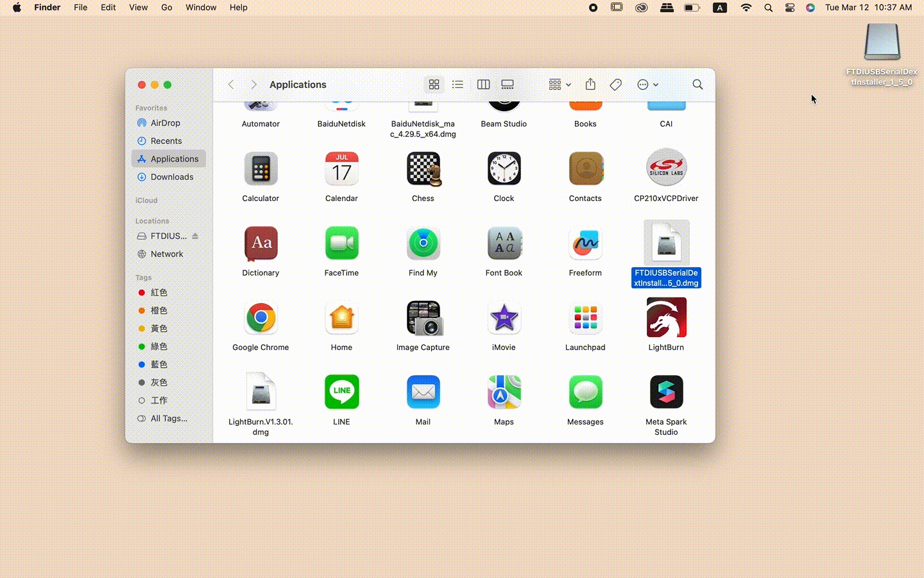This screenshot has width=924, height=578.
Task: Click the Share toolbar icon
Action: [590, 85]
